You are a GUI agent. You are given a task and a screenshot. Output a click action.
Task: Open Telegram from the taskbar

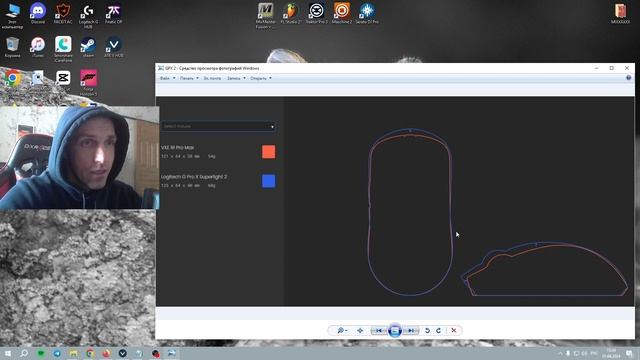(57, 353)
